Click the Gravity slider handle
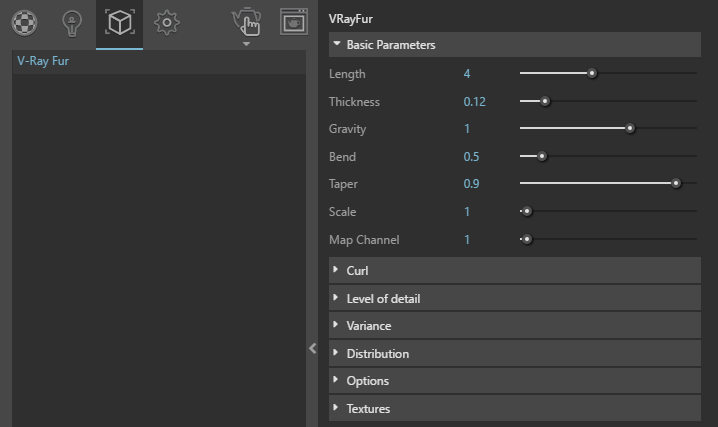 point(630,128)
